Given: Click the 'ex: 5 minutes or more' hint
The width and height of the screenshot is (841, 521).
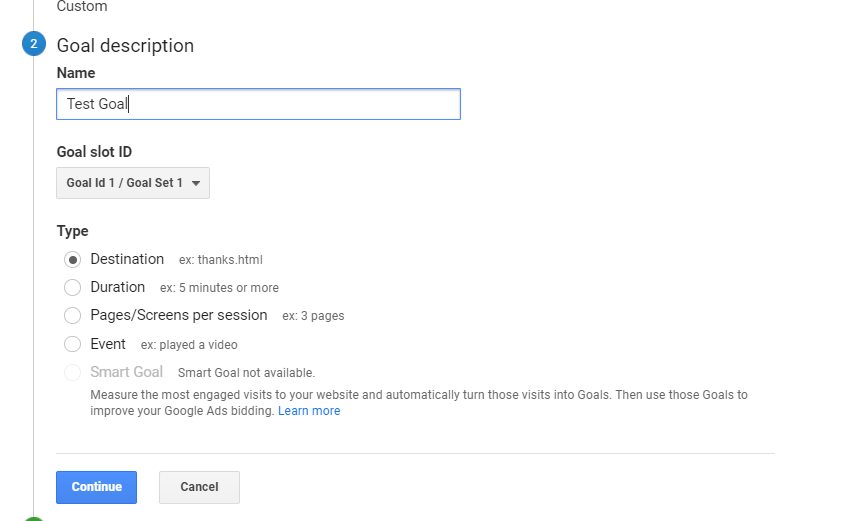Looking at the screenshot, I should [219, 288].
